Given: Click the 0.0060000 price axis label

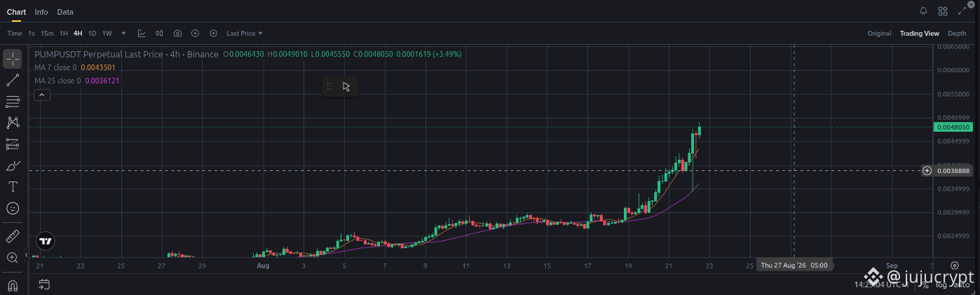Looking at the screenshot, I should click(954, 70).
